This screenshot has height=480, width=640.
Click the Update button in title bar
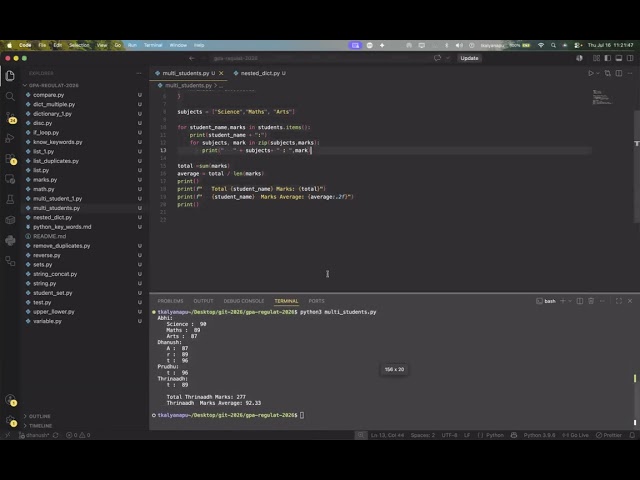tap(469, 58)
